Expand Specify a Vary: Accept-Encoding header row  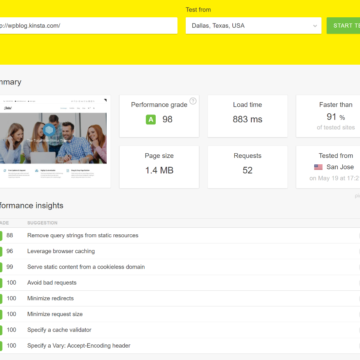[180, 346]
